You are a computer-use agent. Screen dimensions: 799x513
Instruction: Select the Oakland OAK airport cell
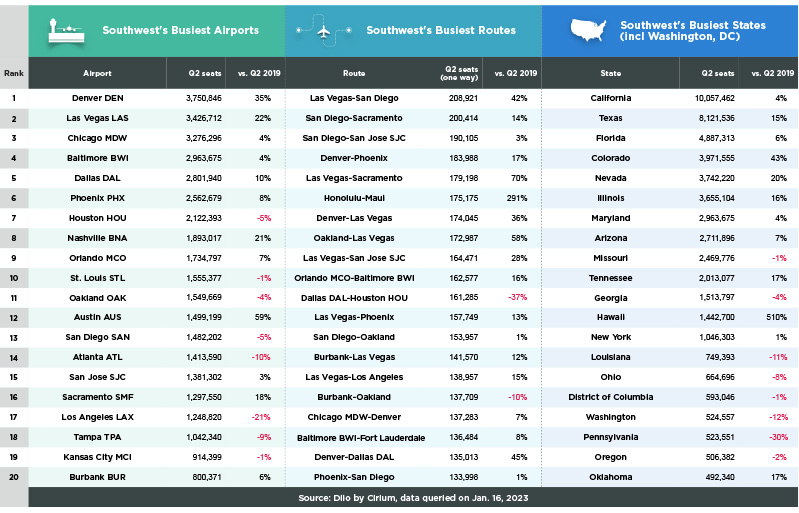(x=97, y=298)
